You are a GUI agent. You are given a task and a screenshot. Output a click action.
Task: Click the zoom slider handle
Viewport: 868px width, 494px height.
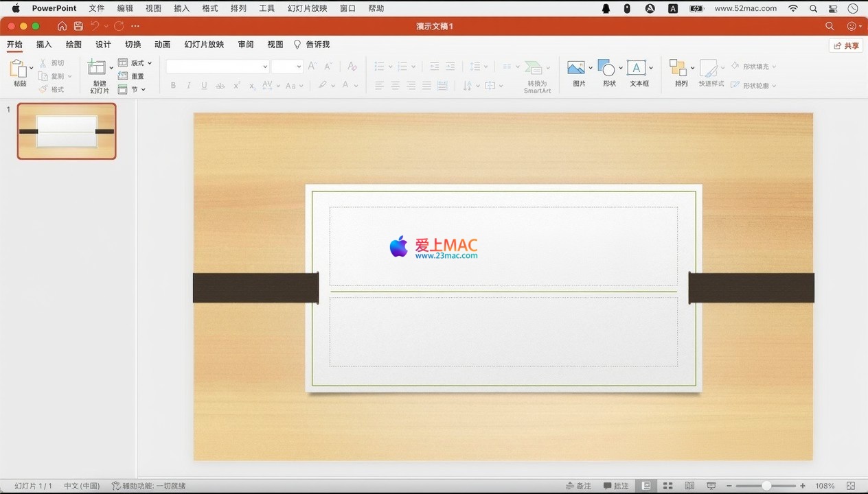point(766,486)
